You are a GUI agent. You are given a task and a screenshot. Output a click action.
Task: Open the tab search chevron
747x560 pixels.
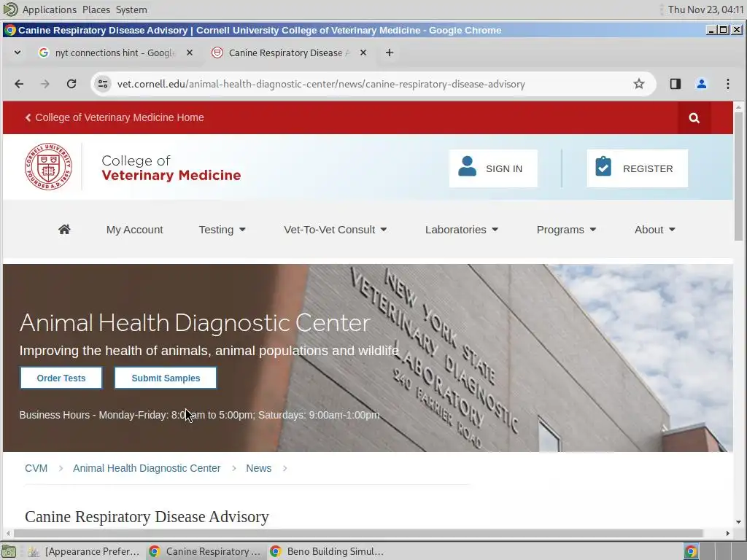tap(18, 52)
